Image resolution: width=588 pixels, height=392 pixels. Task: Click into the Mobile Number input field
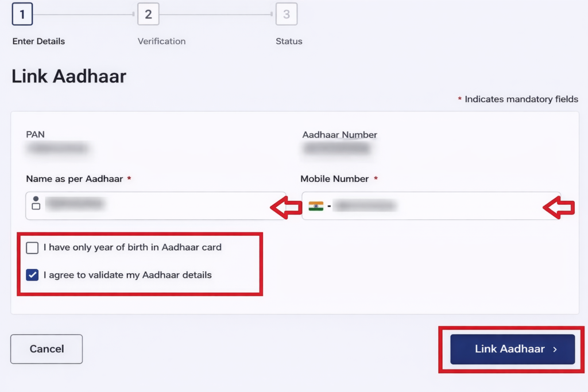[436, 205]
